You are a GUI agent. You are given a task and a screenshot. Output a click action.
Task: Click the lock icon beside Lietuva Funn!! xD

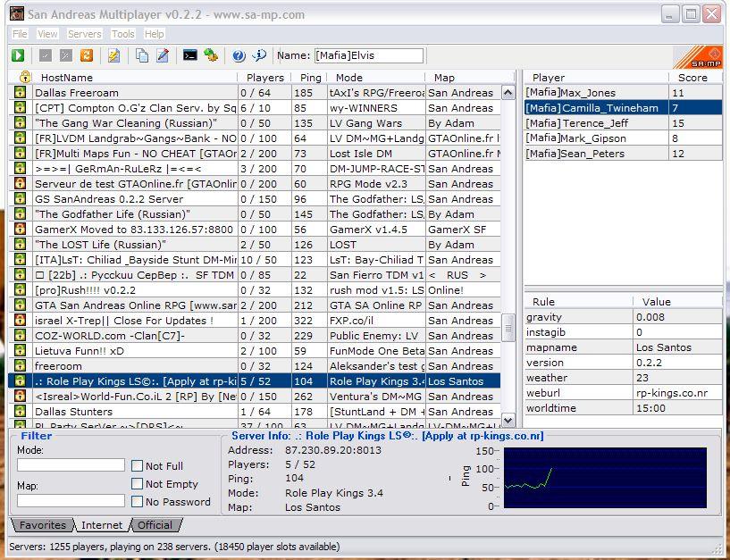[x=20, y=350]
